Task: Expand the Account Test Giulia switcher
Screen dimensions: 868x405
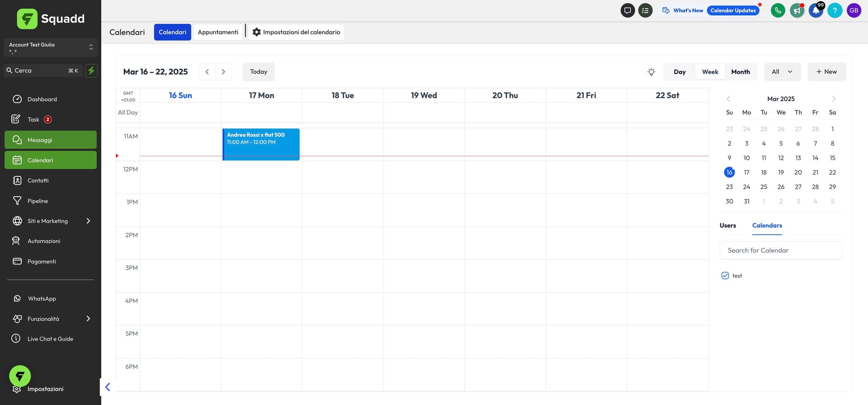Action: tap(50, 47)
